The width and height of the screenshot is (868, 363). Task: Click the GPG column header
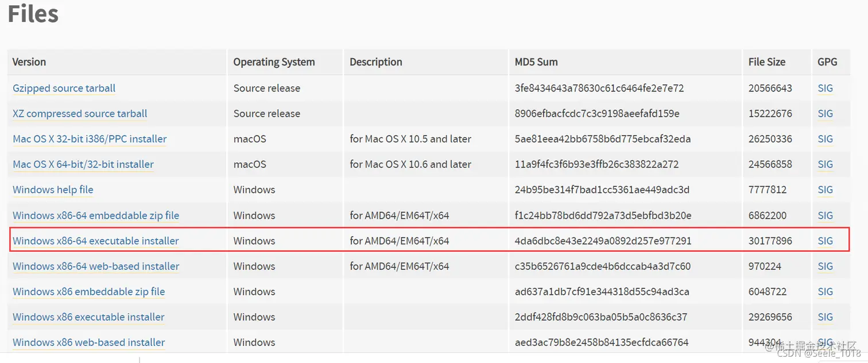tap(827, 62)
